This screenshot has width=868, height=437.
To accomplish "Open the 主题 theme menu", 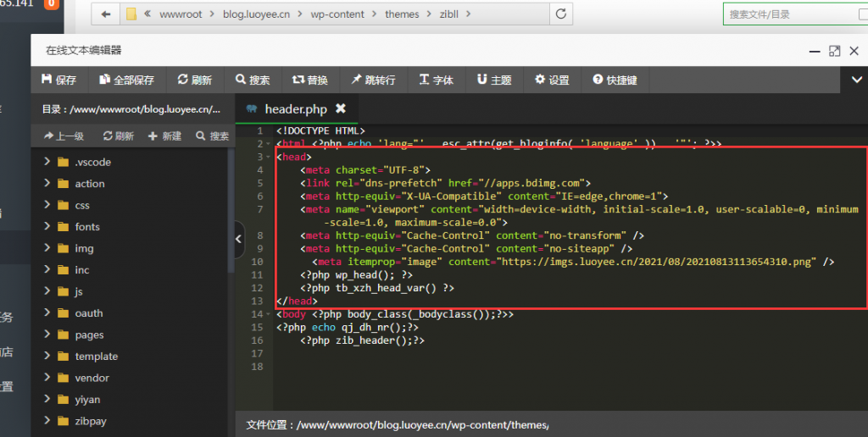I will coord(494,80).
